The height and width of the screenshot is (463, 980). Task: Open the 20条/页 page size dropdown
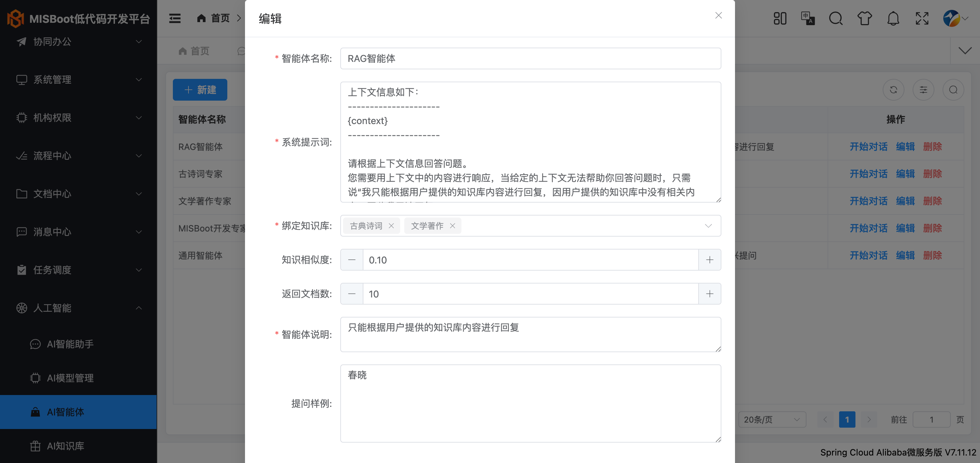(772, 419)
